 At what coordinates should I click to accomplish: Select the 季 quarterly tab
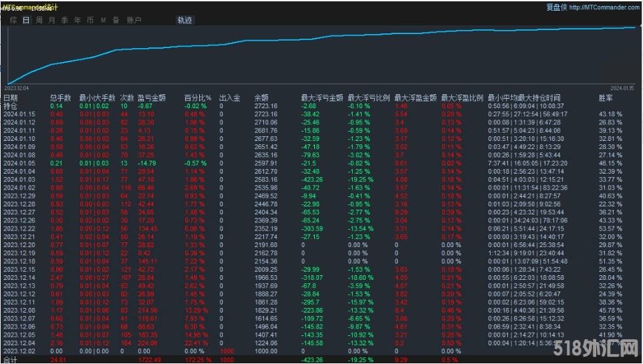pos(65,20)
